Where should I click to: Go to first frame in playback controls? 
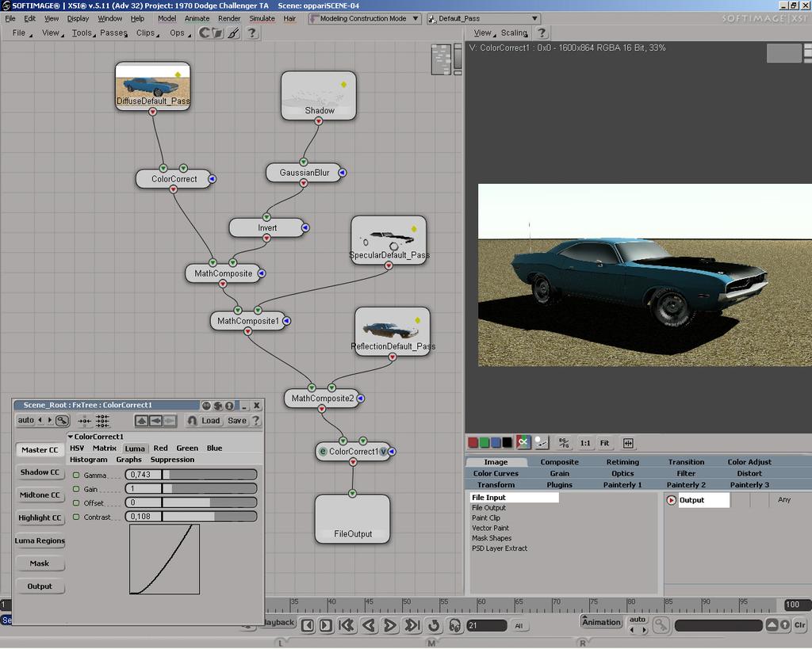(347, 625)
